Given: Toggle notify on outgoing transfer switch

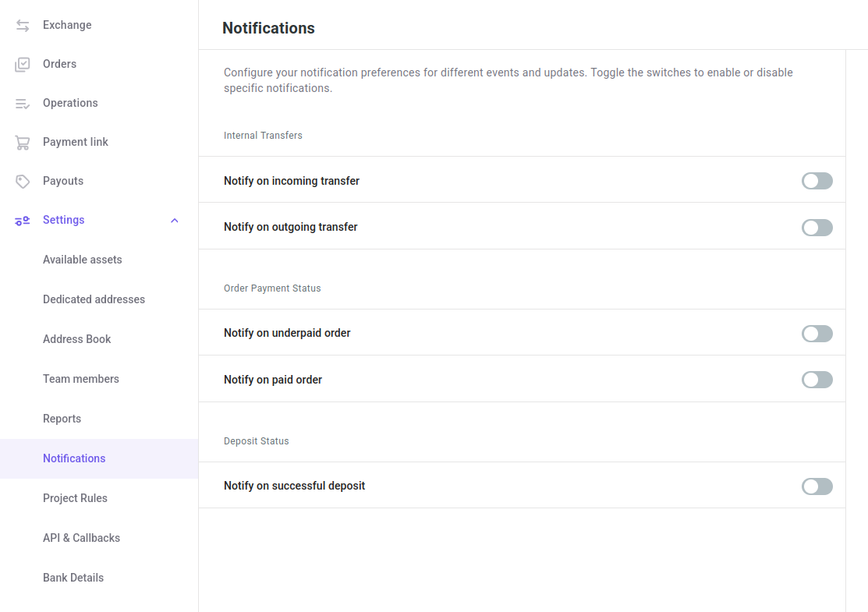Looking at the screenshot, I should pyautogui.click(x=817, y=228).
